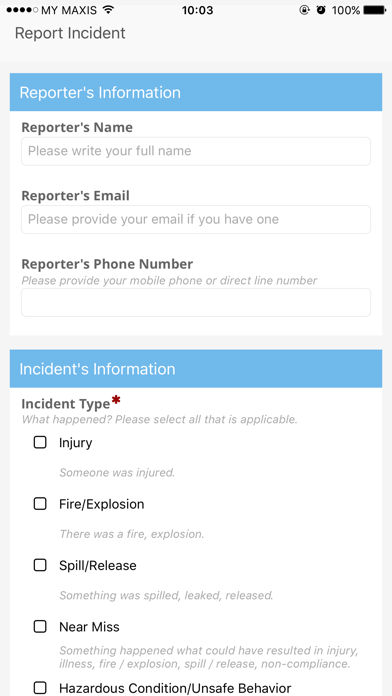This screenshot has height=696, width=392.
Task: Click the Near Miss option label
Action: pos(89,627)
